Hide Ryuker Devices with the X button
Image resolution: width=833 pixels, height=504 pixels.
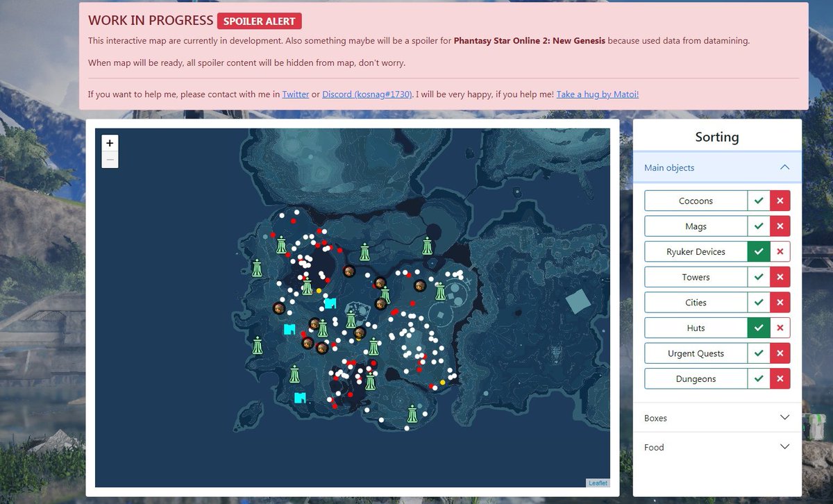pos(780,251)
